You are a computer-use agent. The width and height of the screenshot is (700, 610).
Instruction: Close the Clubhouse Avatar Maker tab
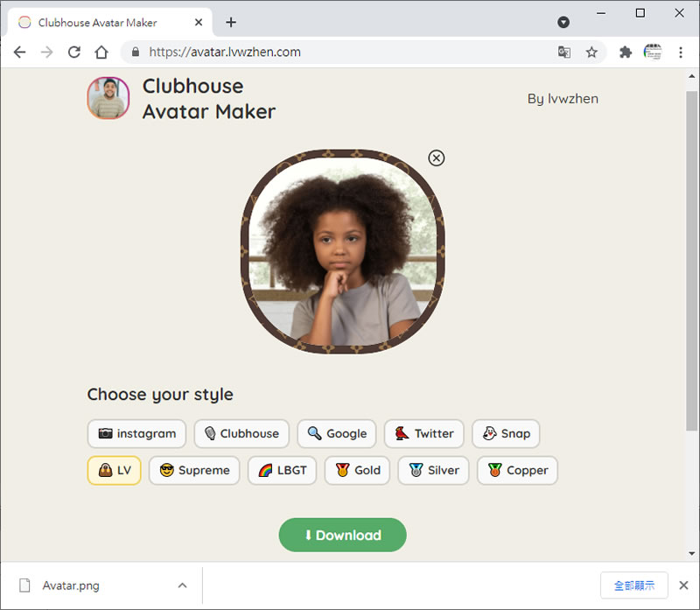click(x=199, y=23)
